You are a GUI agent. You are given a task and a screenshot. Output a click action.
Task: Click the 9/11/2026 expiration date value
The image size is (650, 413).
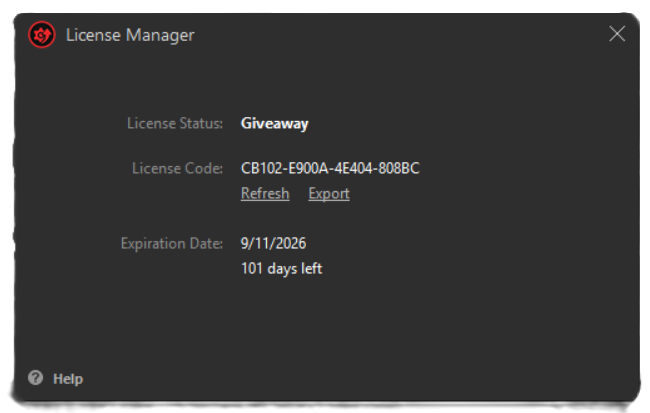(x=273, y=243)
